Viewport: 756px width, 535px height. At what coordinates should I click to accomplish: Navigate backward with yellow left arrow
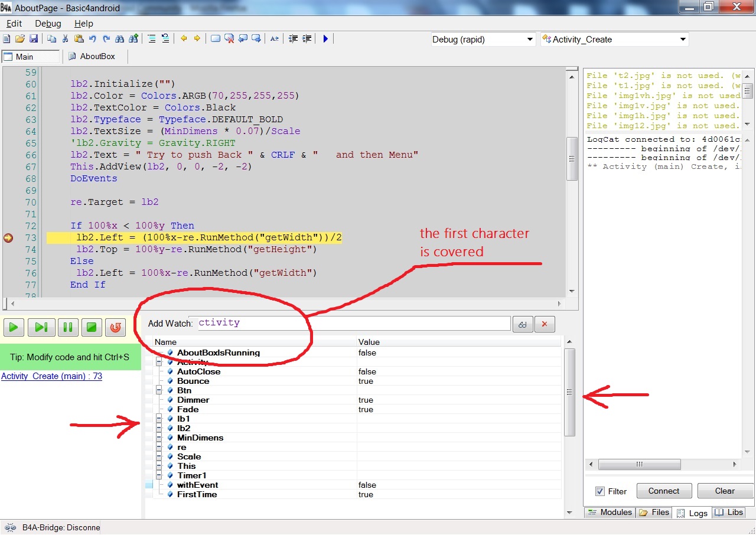[184, 39]
